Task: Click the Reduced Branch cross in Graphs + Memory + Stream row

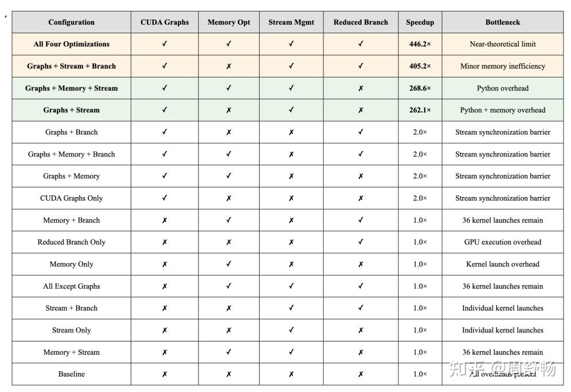Action: (x=361, y=88)
